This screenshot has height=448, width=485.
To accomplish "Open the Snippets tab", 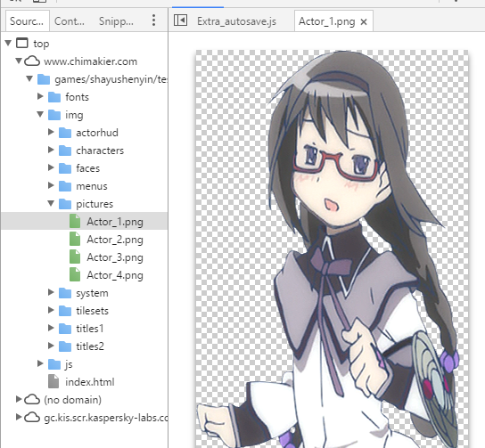I will 116,21.
